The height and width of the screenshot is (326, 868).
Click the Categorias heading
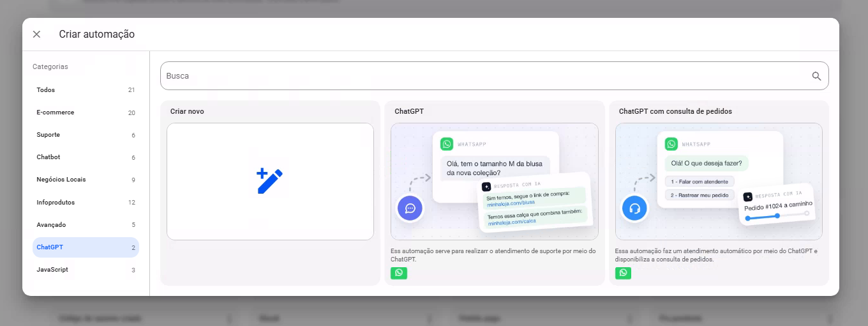pyautogui.click(x=50, y=66)
